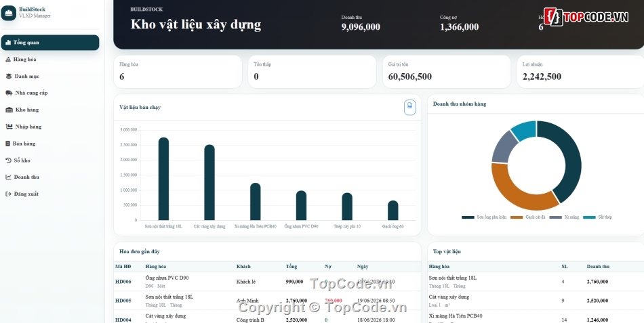Click the Gạch ống đỏ bar

[393, 211]
